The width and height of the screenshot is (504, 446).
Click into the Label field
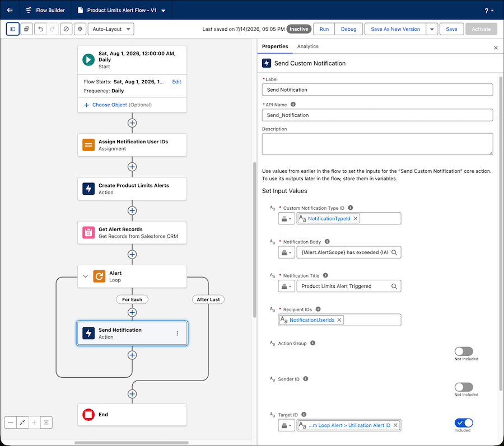[x=377, y=90]
